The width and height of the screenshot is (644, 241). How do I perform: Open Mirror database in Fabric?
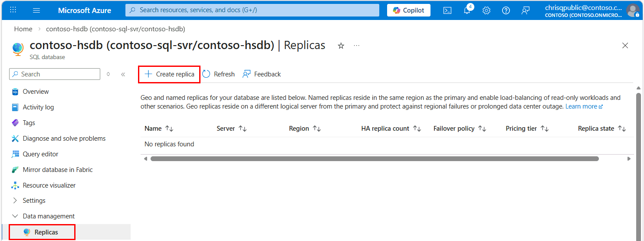(x=58, y=170)
